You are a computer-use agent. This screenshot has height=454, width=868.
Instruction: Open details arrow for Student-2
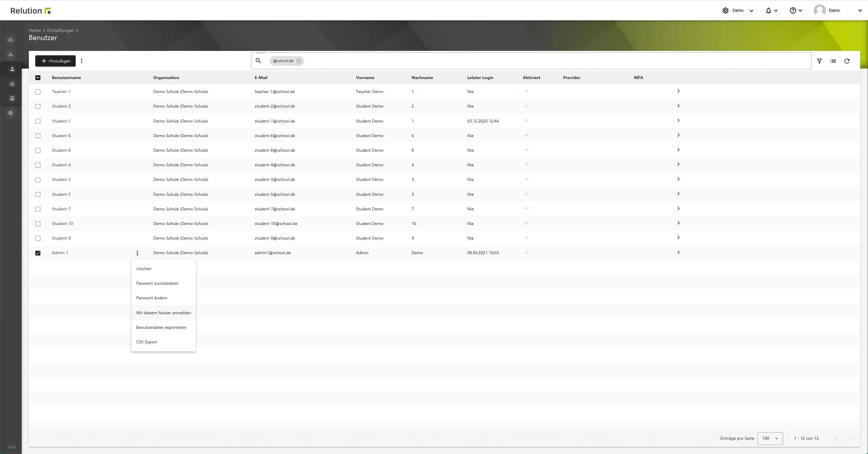[678, 106]
